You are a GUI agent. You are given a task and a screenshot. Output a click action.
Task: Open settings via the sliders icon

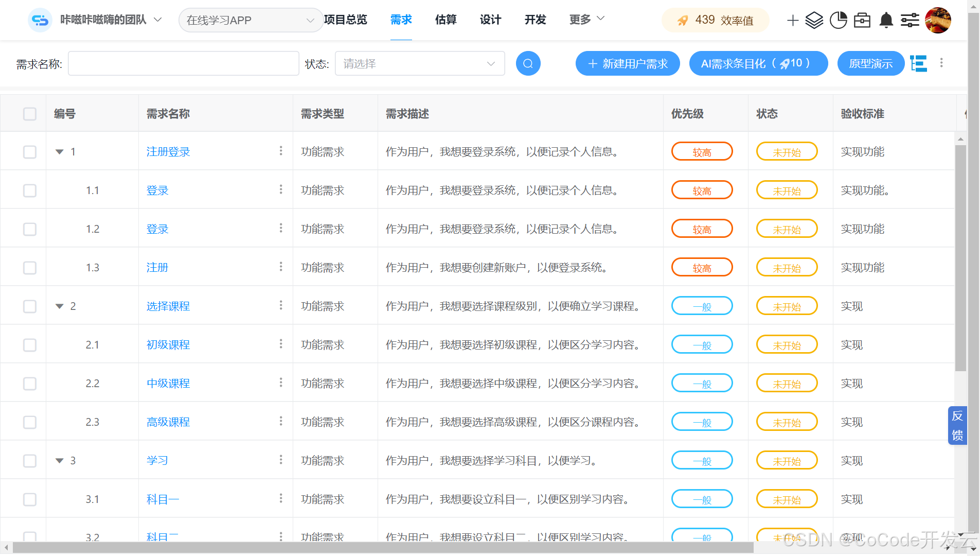[x=910, y=20]
